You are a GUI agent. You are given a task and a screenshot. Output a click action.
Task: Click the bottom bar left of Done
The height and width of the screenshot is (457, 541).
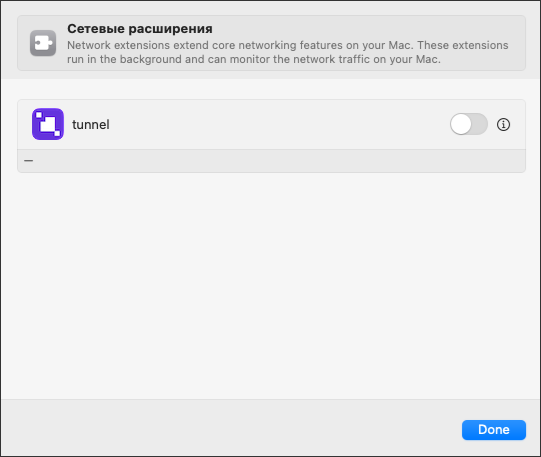pyautogui.click(x=231, y=428)
